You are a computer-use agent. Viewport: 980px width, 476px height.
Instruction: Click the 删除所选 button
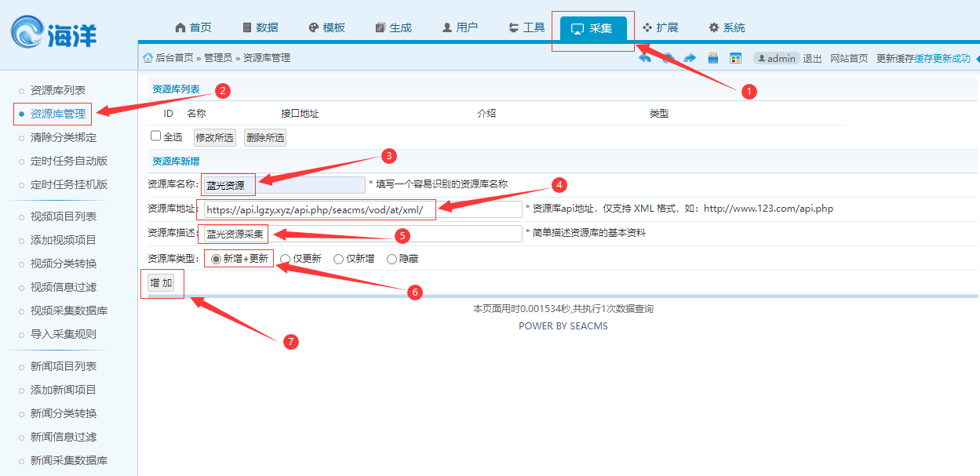tap(265, 138)
